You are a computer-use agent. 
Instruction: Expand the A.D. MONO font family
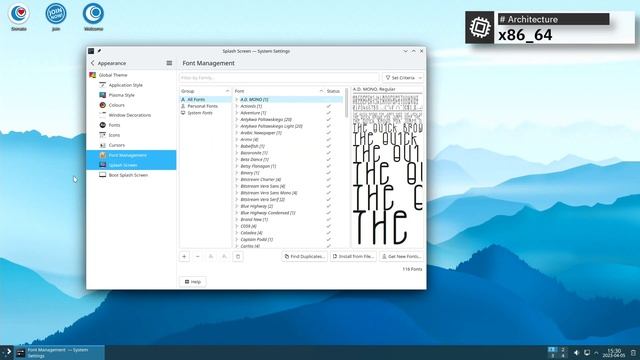coord(237,100)
